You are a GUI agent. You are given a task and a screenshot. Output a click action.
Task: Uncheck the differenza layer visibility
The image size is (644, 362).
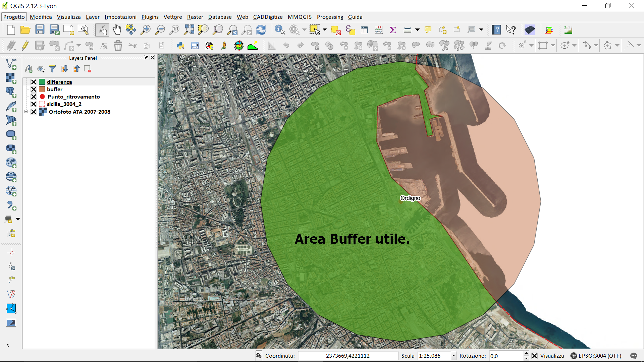pos(34,82)
